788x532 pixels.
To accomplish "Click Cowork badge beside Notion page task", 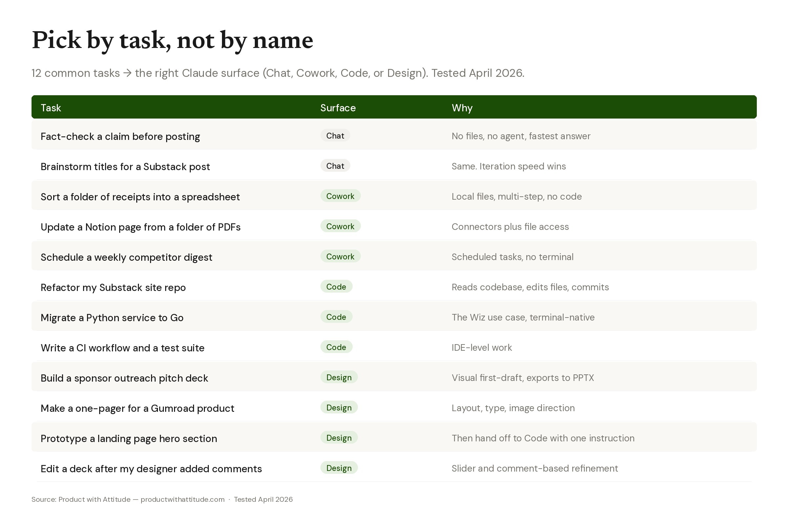I will pyautogui.click(x=340, y=226).
